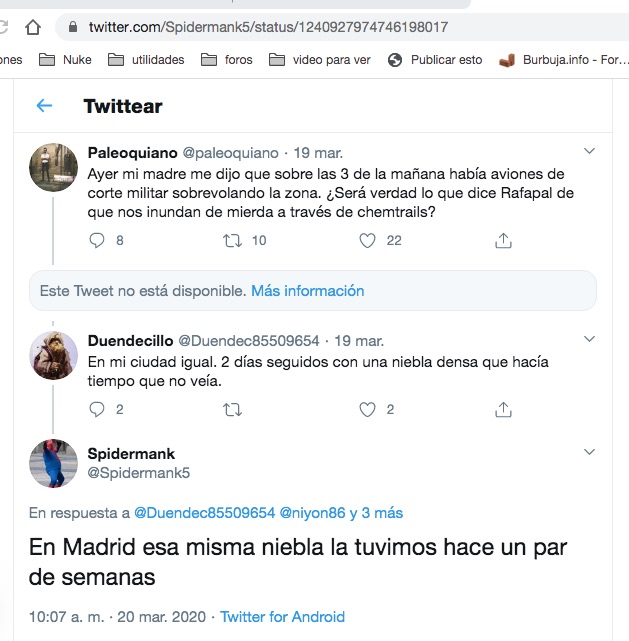Share Paleoquiano's tweet
Viewport: 629px width, 641px height.
504,240
